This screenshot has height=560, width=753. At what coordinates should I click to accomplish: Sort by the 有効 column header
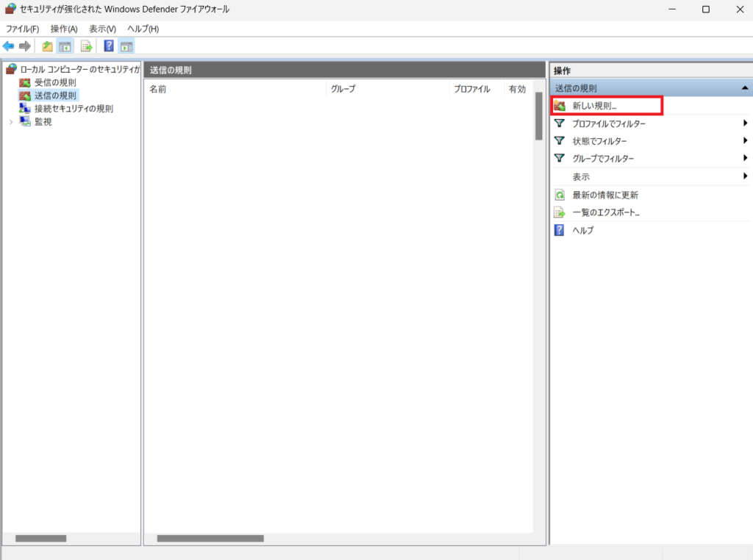518,89
